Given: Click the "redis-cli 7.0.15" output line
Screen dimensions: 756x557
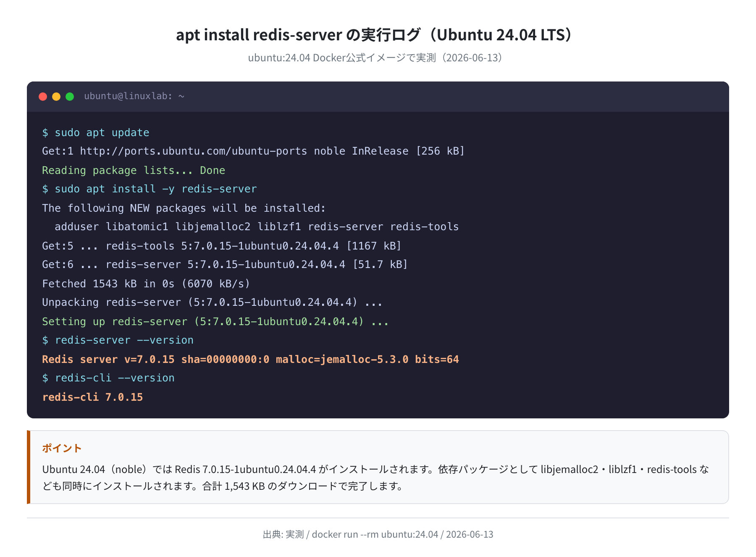Looking at the screenshot, I should point(92,397).
